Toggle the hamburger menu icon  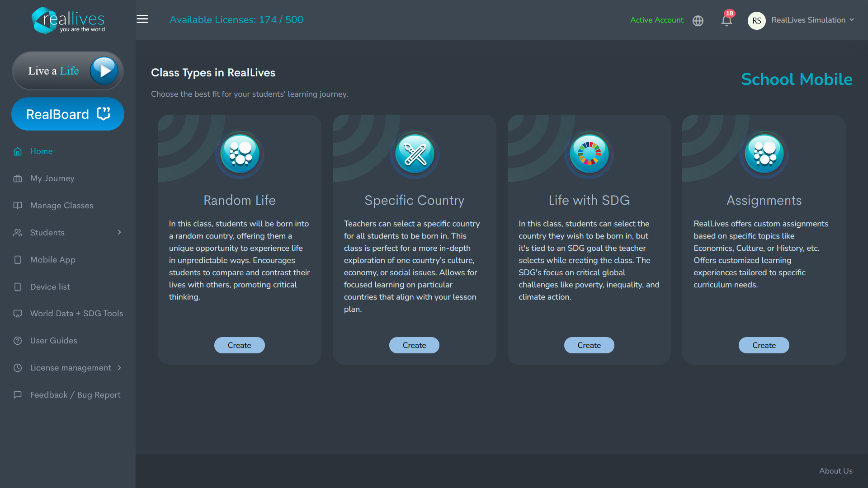[142, 19]
